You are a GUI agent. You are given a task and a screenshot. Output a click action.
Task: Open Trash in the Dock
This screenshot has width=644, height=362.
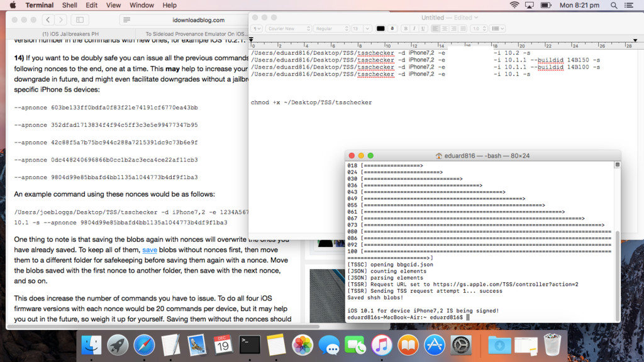[552, 345]
